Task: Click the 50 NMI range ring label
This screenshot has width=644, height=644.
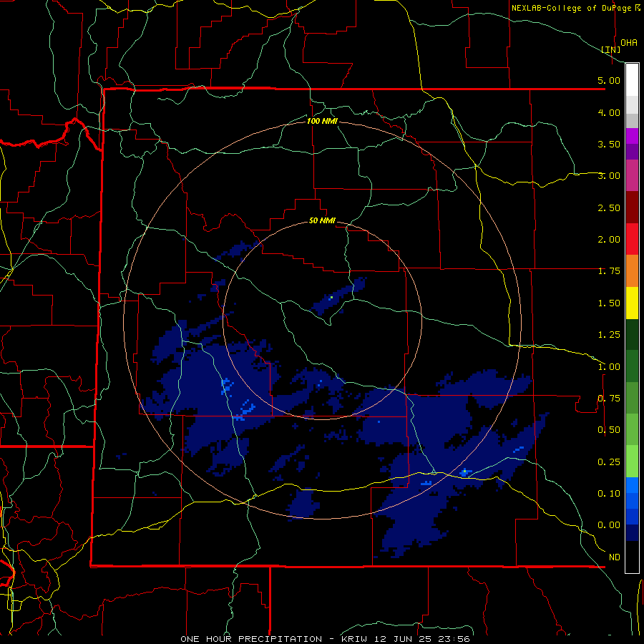Action: click(x=322, y=221)
